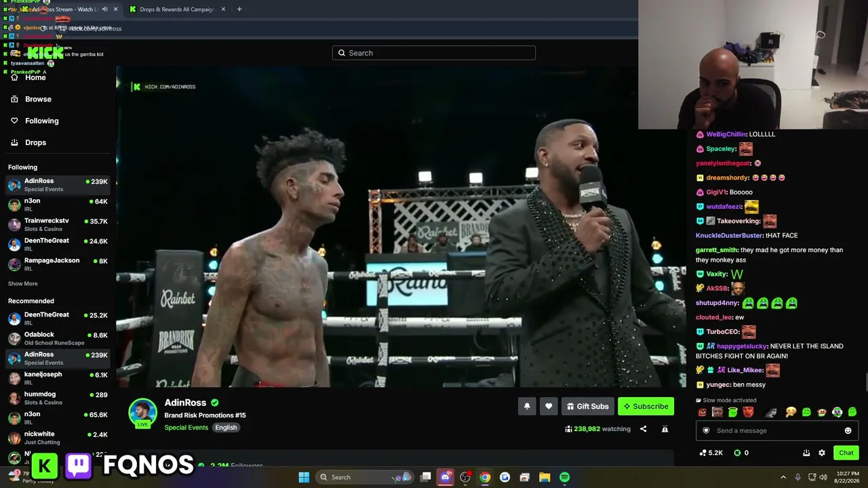
Task: Click the Windows taskbar Search box
Action: 366,477
